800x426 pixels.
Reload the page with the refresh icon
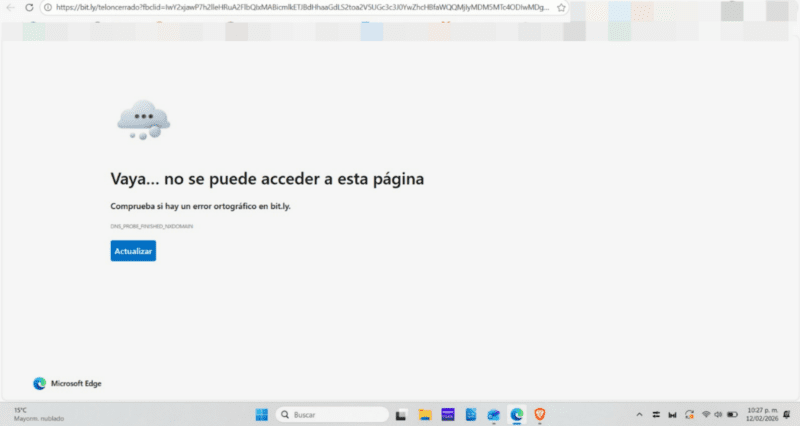tap(28, 8)
